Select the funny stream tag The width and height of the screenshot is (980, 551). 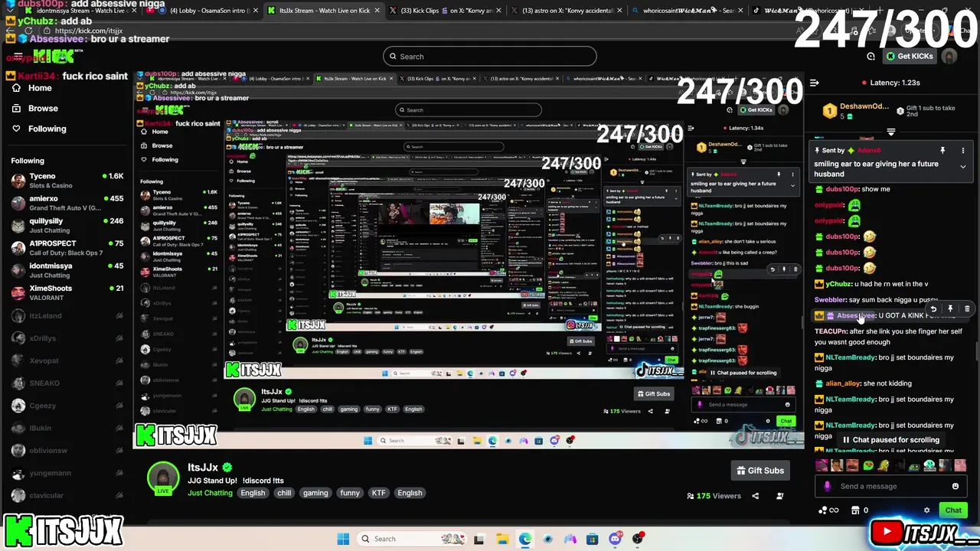pos(350,493)
